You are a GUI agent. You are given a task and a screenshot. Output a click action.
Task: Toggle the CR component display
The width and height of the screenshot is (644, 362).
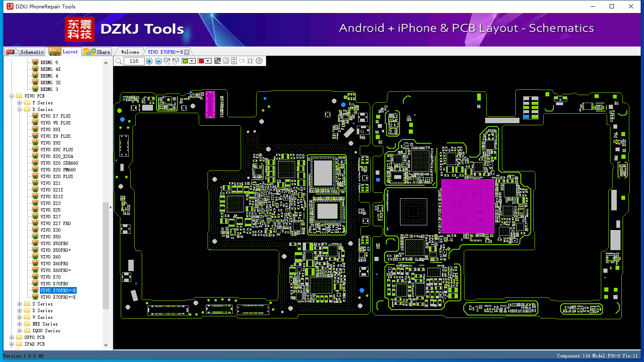[242, 61]
